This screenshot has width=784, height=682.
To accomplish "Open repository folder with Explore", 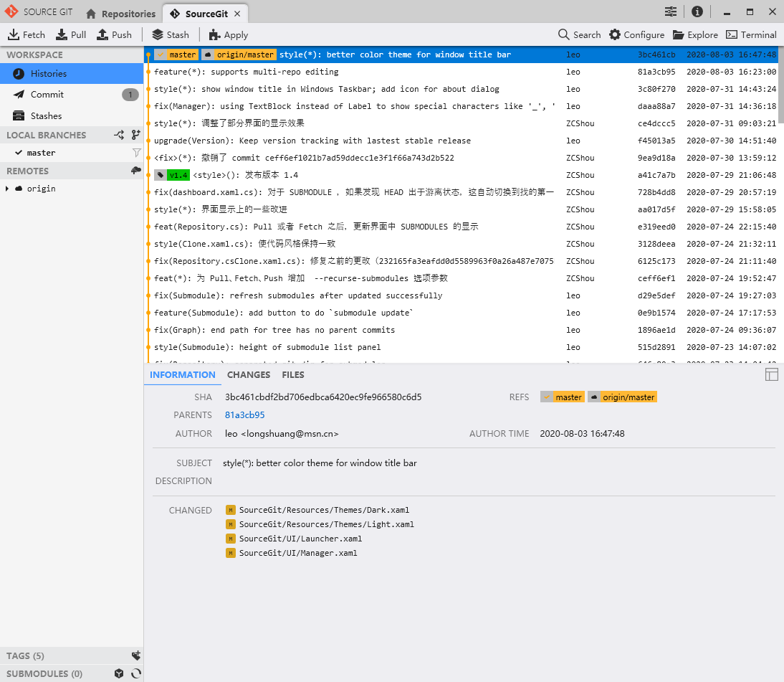I will 695,34.
